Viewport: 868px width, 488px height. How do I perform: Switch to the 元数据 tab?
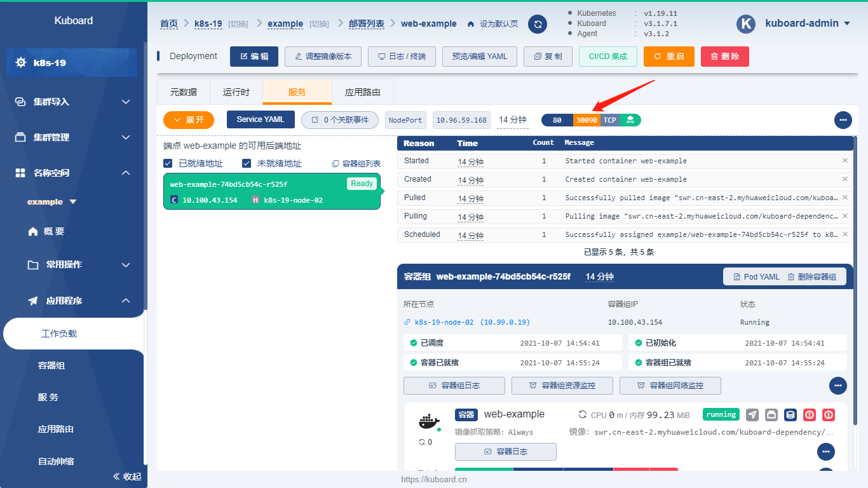click(184, 91)
